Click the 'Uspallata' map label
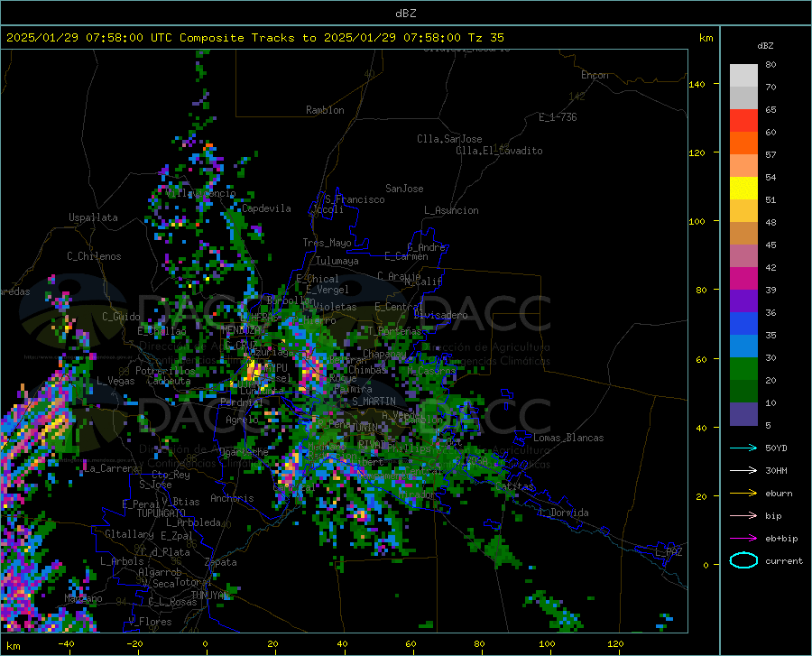812x656 pixels. 93,217
